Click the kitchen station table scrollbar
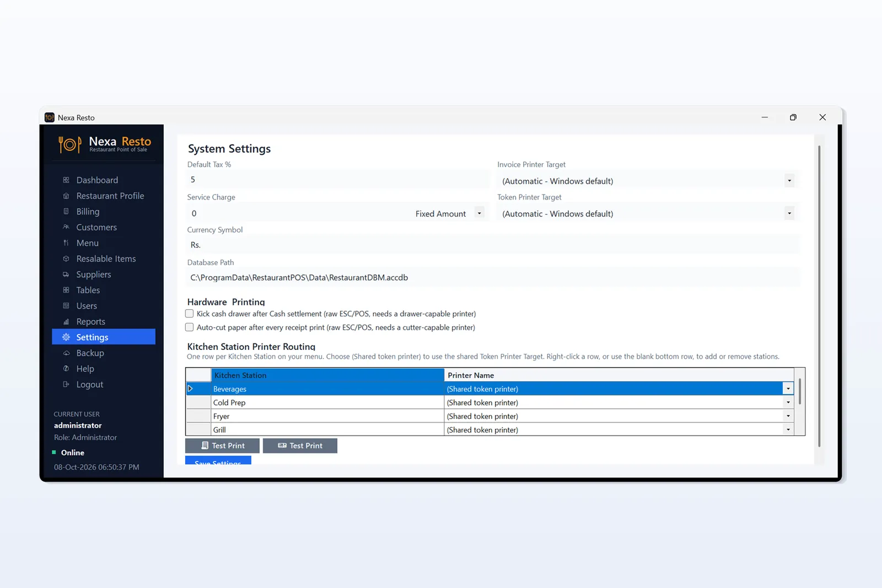 (x=800, y=392)
